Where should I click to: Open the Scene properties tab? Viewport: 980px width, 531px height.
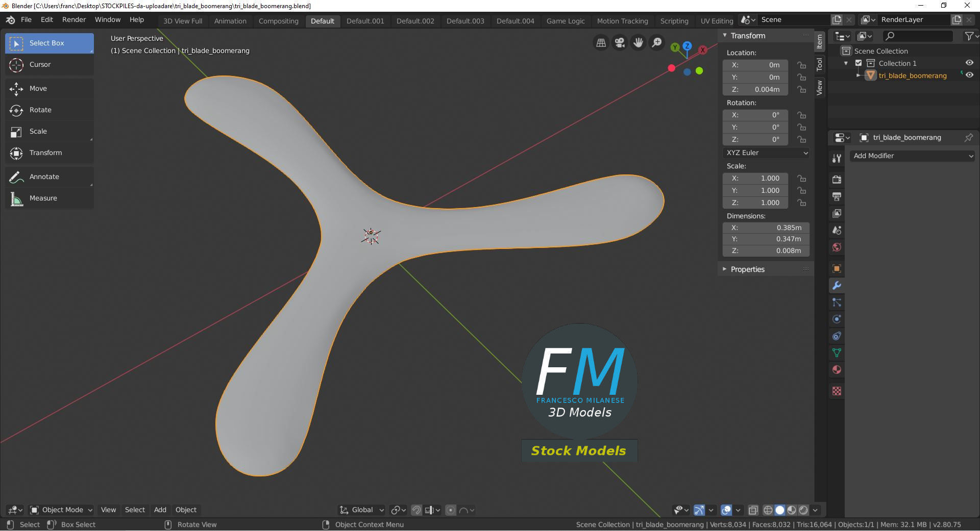[837, 231]
